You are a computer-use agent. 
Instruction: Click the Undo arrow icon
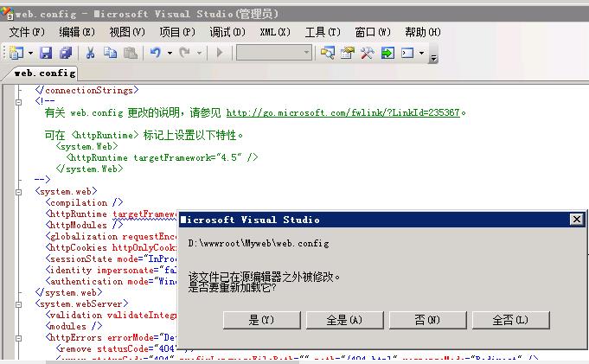(156, 53)
